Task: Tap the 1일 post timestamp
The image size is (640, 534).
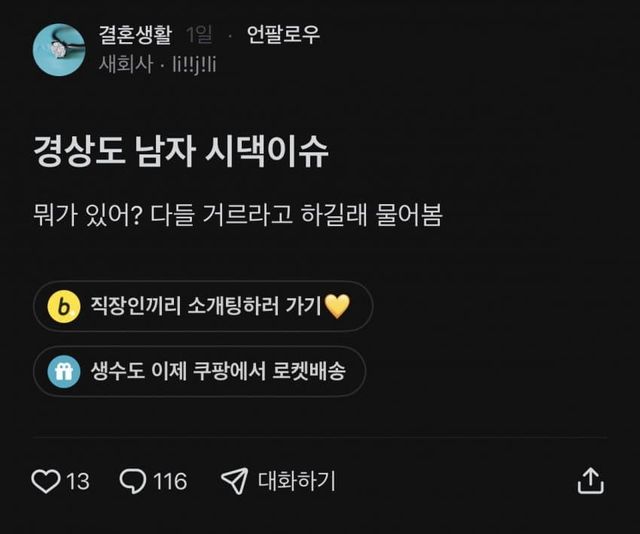Action: tap(199, 35)
